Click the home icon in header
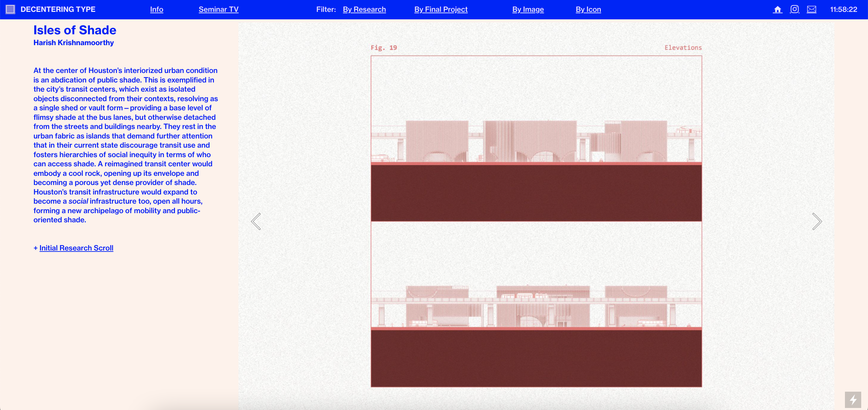 [777, 10]
